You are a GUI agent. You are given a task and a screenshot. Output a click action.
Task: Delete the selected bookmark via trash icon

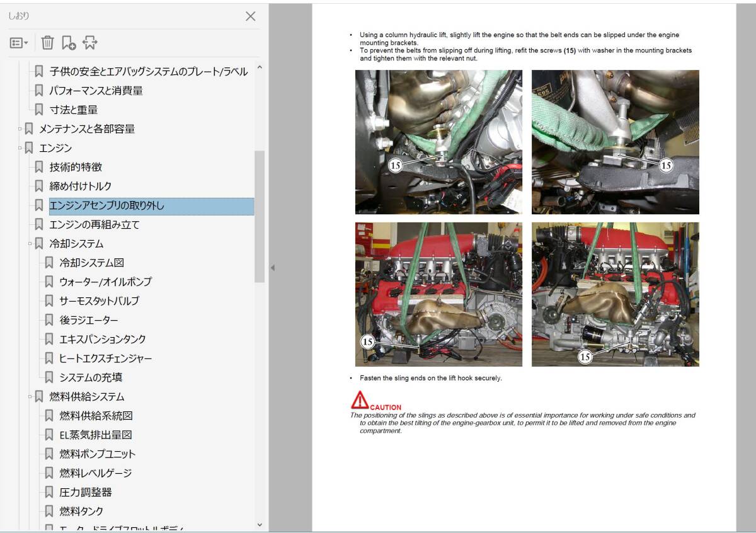(x=47, y=43)
